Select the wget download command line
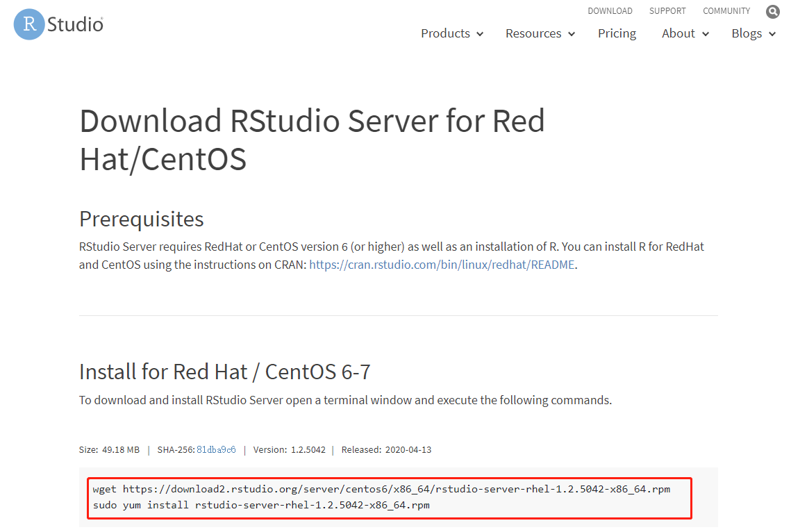 coord(381,489)
